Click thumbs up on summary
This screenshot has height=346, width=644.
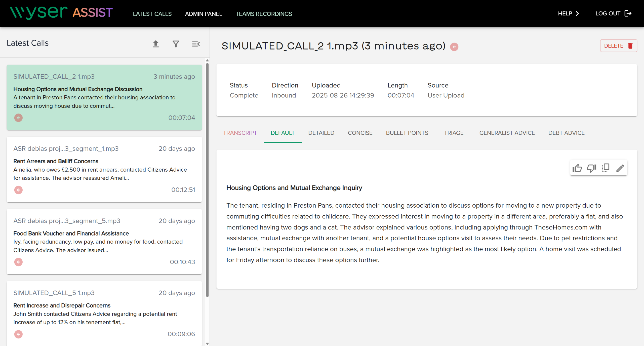point(577,168)
